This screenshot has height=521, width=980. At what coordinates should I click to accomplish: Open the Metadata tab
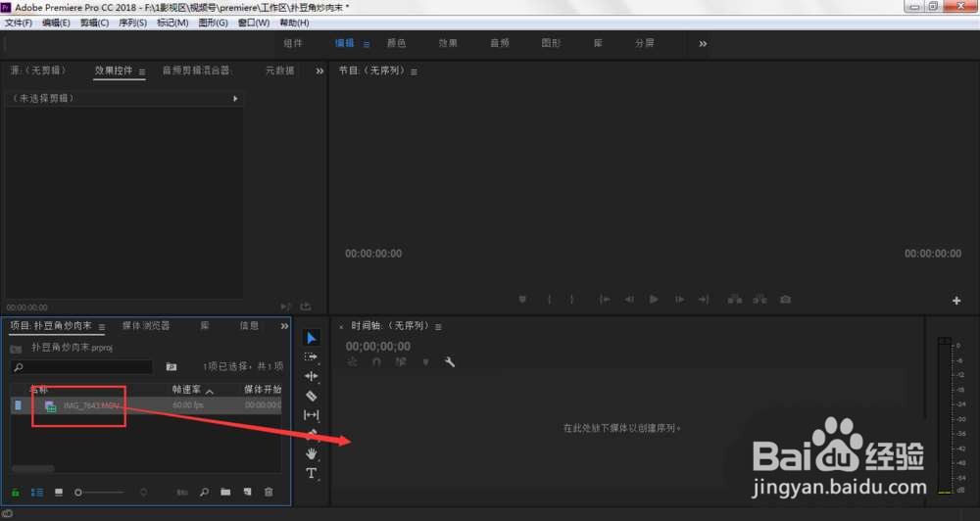click(x=279, y=70)
